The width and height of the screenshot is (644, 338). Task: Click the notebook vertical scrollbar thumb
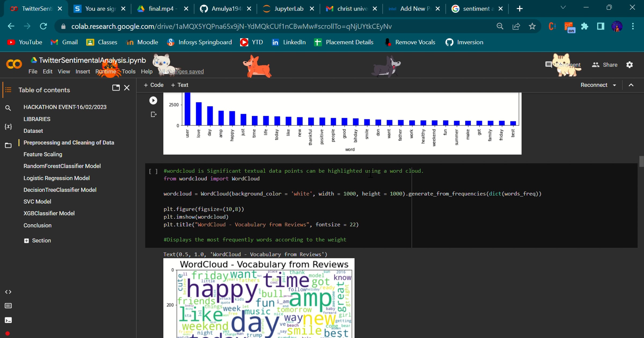coord(641,161)
